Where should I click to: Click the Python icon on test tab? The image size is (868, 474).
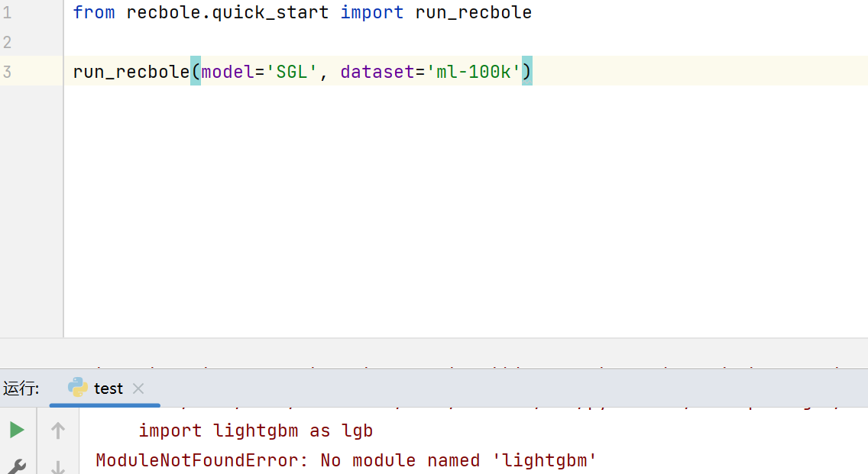click(77, 388)
